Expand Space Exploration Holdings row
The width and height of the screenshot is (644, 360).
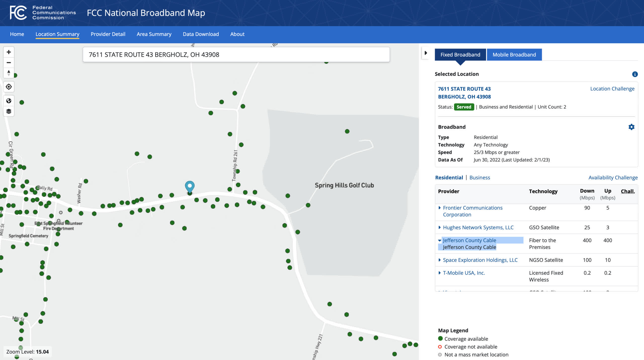click(x=439, y=260)
